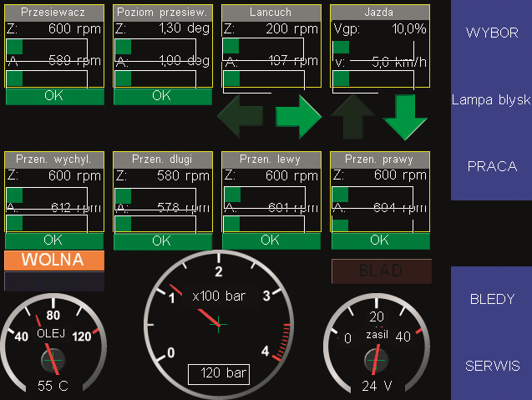This screenshot has height=400, width=532.
Task: Click OK status under Przen. prawy
Action: pos(379,241)
